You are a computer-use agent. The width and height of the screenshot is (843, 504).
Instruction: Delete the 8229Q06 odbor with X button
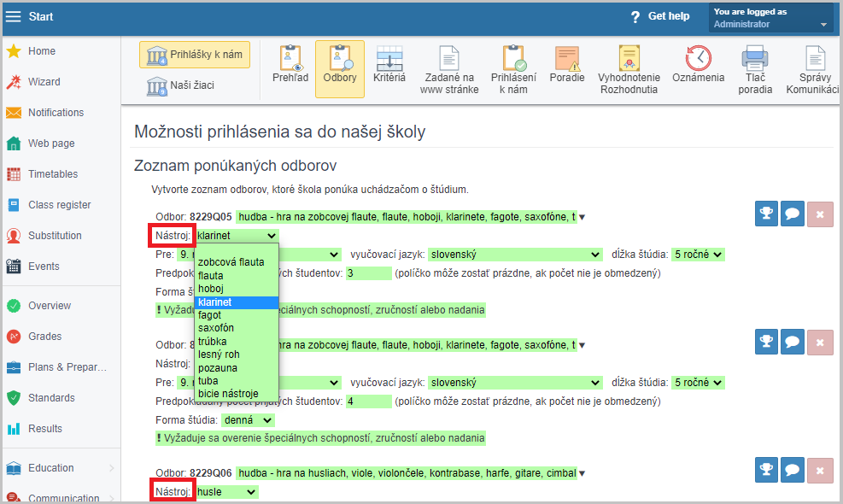pos(820,470)
